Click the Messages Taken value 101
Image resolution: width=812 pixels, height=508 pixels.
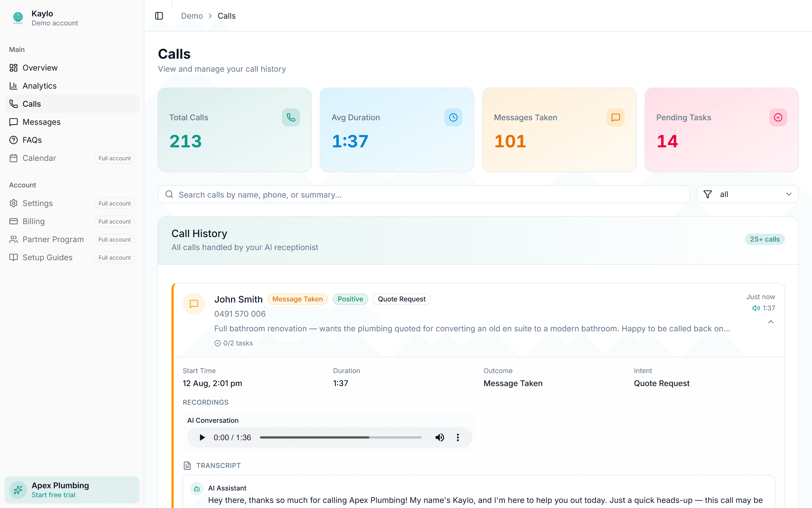coord(510,141)
